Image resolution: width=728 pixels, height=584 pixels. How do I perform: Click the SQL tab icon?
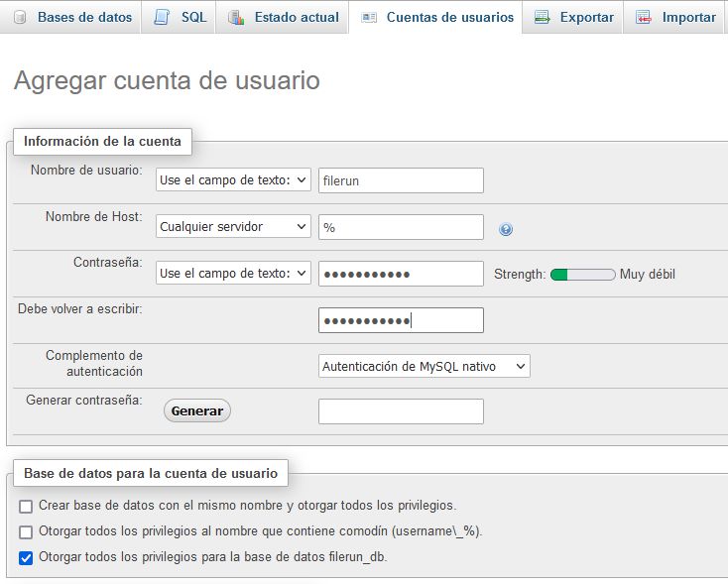coord(163,18)
